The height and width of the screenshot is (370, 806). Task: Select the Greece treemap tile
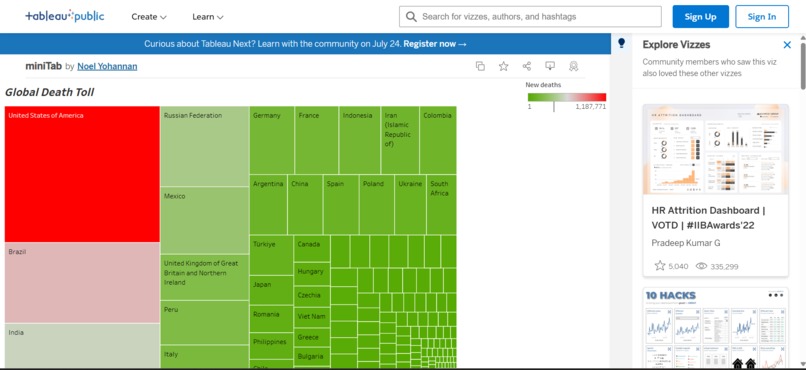pyautogui.click(x=312, y=338)
